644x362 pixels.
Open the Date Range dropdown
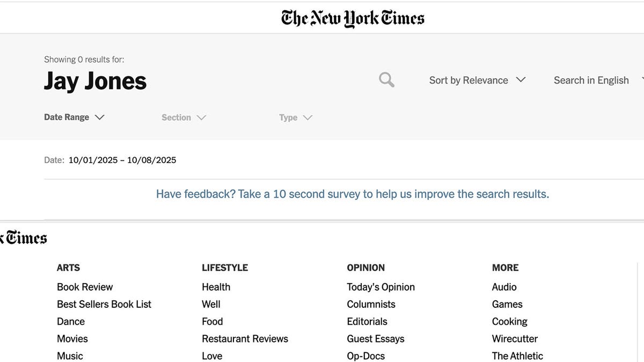(74, 117)
